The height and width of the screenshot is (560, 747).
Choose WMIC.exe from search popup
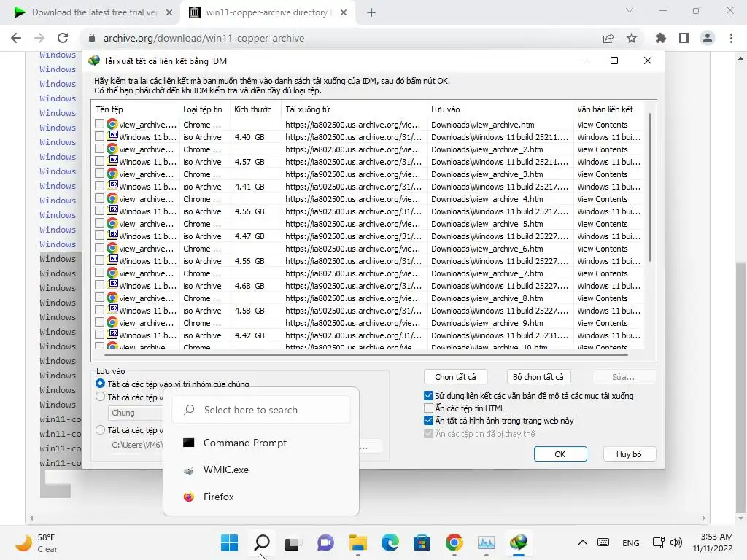[x=260, y=470]
